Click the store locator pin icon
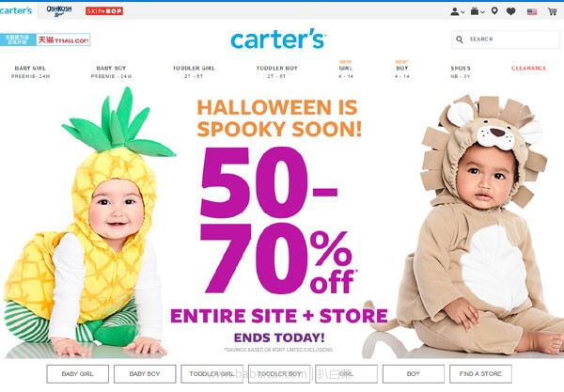 click(x=494, y=11)
